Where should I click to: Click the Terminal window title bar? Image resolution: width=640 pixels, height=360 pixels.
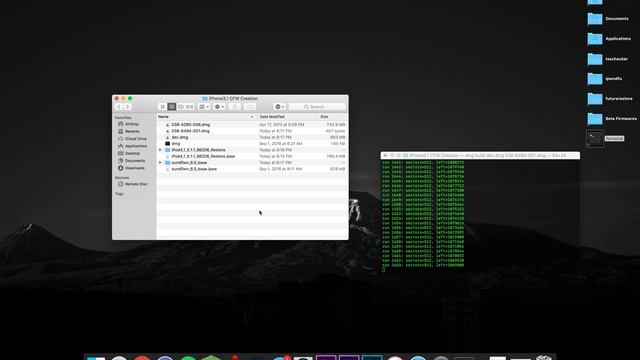click(x=480, y=156)
